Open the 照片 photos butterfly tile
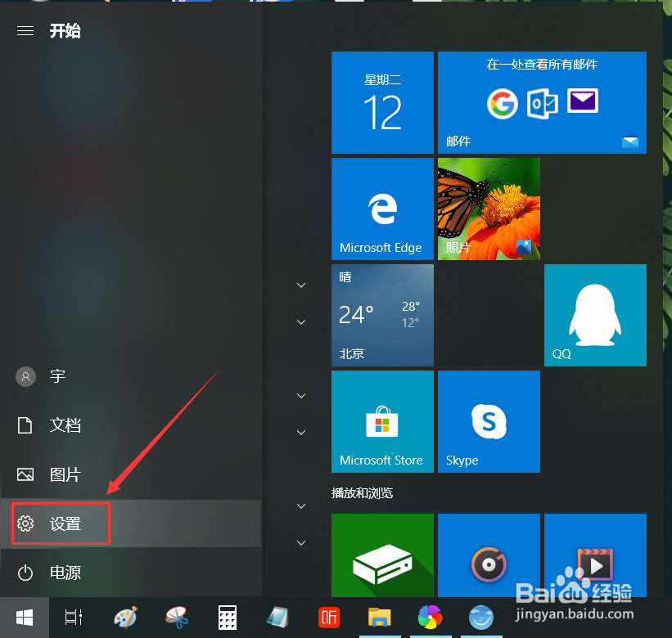Image resolution: width=672 pixels, height=638 pixels. (x=489, y=209)
